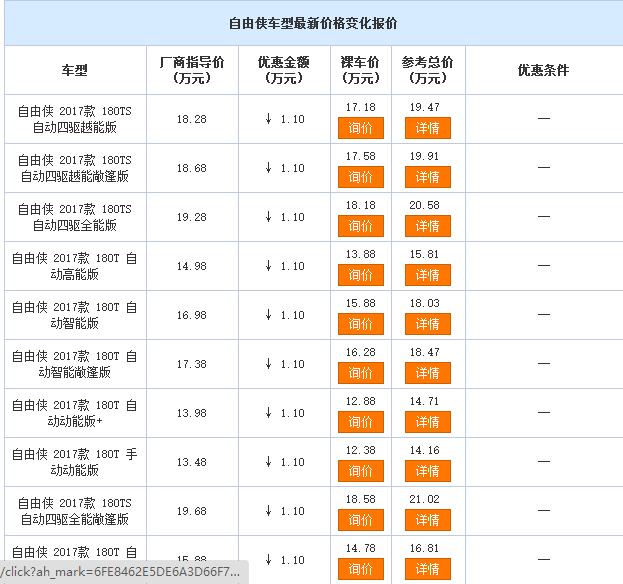Select model 180T 自动动能版+
Viewport: 623px width, 584px height.
pyautogui.click(x=75, y=413)
